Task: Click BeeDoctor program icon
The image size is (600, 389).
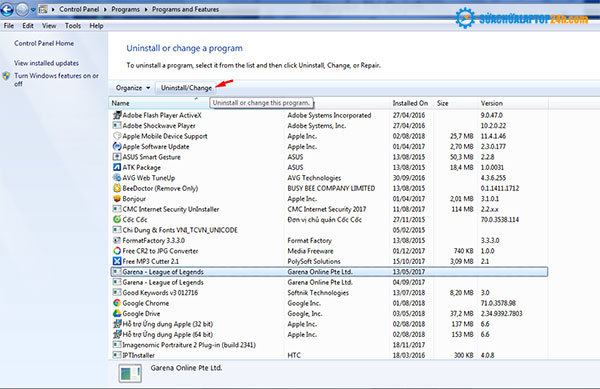Action: (x=117, y=188)
